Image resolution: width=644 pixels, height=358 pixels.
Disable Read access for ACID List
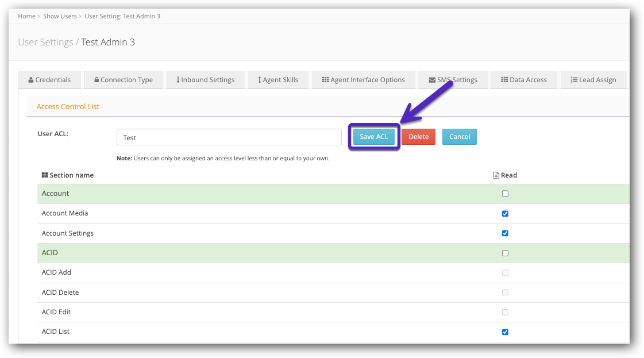505,332
